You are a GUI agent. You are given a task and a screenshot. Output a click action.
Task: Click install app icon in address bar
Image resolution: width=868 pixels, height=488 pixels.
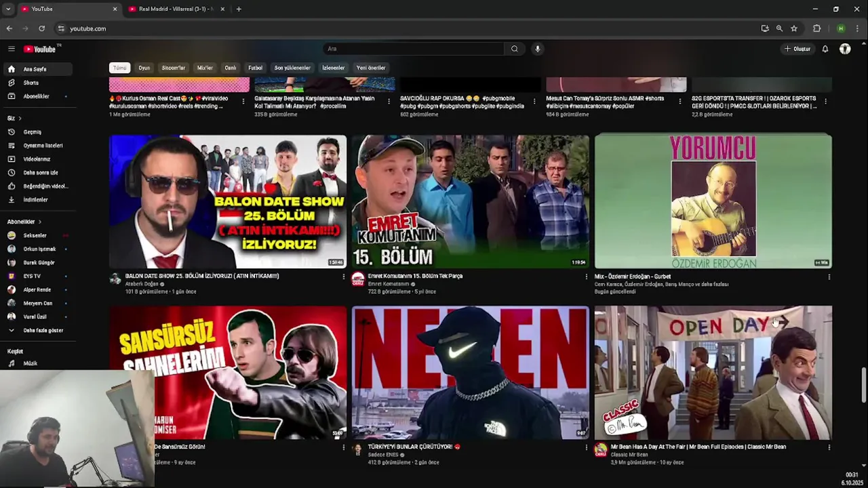click(x=765, y=28)
